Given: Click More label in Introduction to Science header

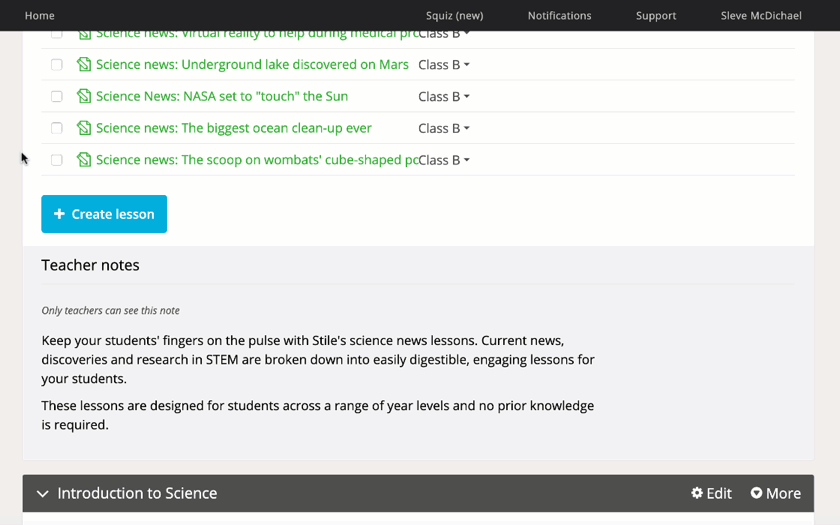Looking at the screenshot, I should [x=783, y=493].
